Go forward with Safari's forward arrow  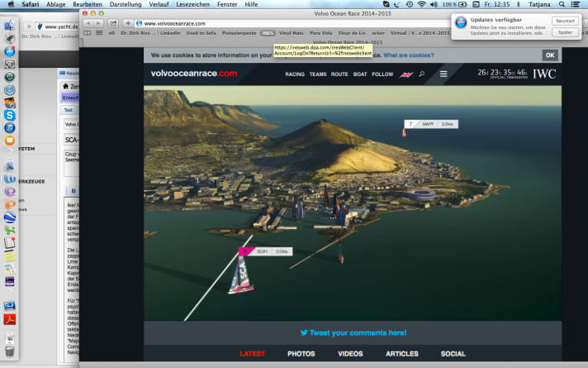(98, 23)
